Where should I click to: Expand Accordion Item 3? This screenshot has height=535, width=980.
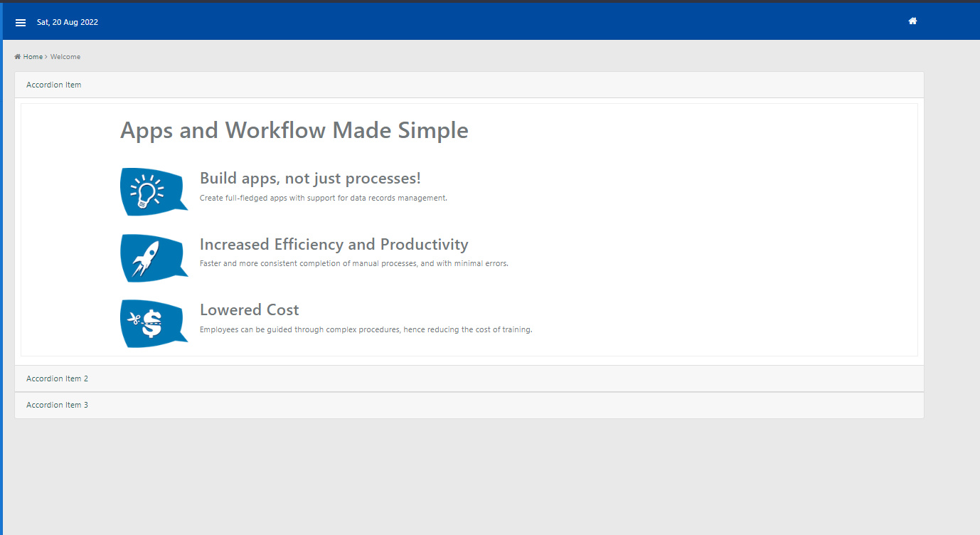[469, 405]
